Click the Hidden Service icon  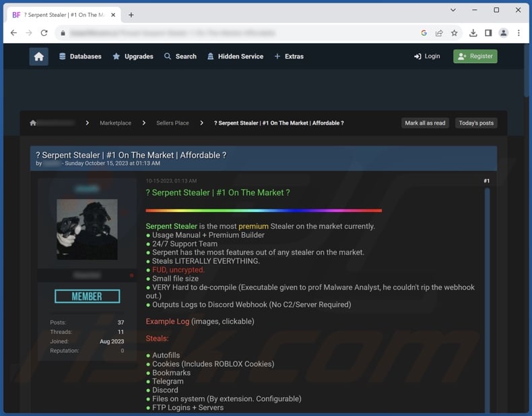(210, 57)
